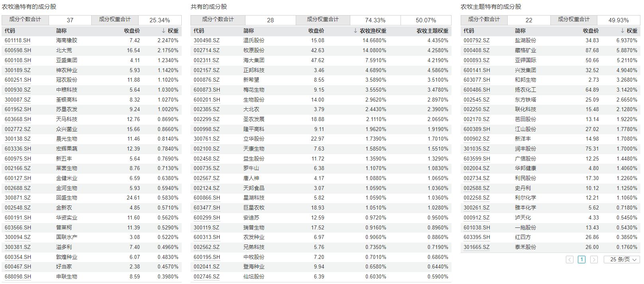Sort 共有的成分股 table by 农牧主题权重 header

[x=432, y=31]
